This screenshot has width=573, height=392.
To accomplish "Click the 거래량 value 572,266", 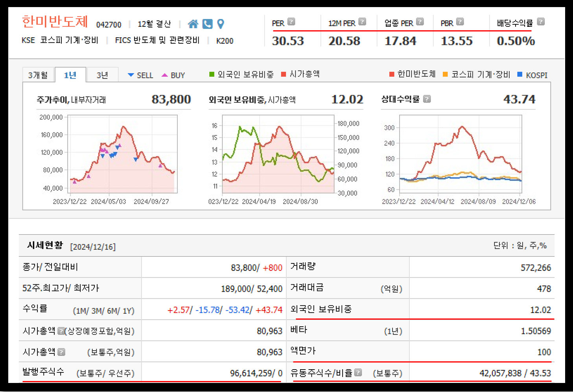I will click(536, 268).
